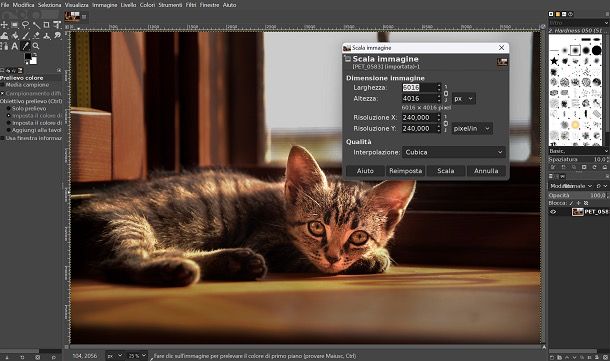Click the Scala button to scale image
This screenshot has width=610, height=361.
tap(446, 171)
